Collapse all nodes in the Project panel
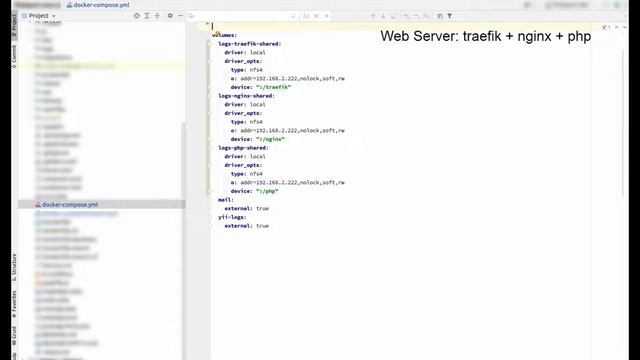The height and width of the screenshot is (360, 640). 157,16
